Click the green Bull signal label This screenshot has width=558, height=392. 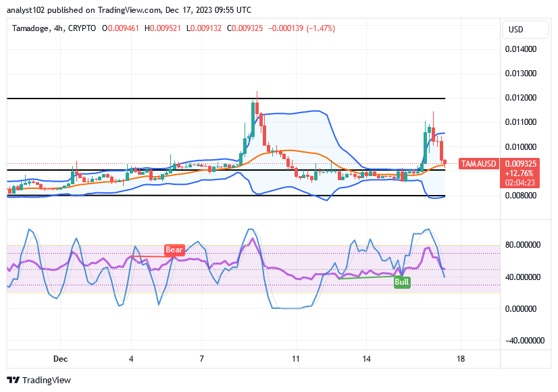coord(402,282)
